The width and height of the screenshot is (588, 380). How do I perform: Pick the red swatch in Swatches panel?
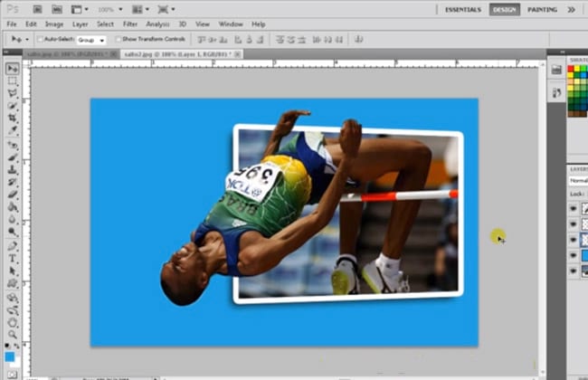(571, 69)
